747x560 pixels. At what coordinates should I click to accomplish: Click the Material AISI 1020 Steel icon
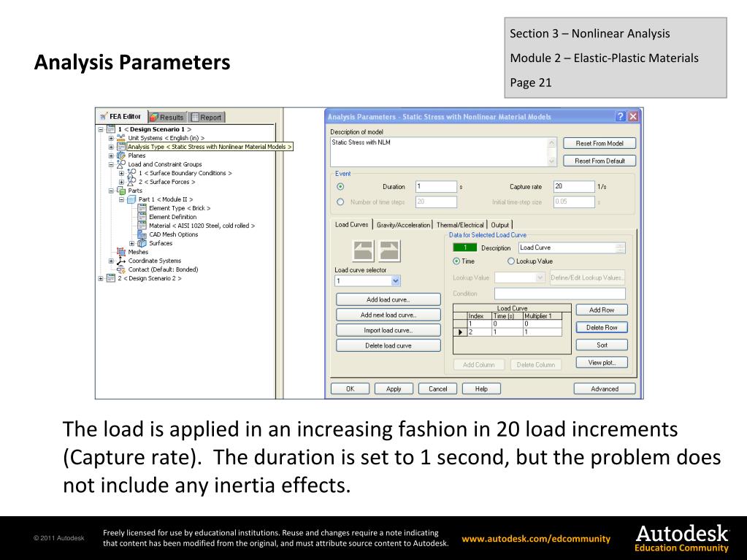[x=142, y=225]
